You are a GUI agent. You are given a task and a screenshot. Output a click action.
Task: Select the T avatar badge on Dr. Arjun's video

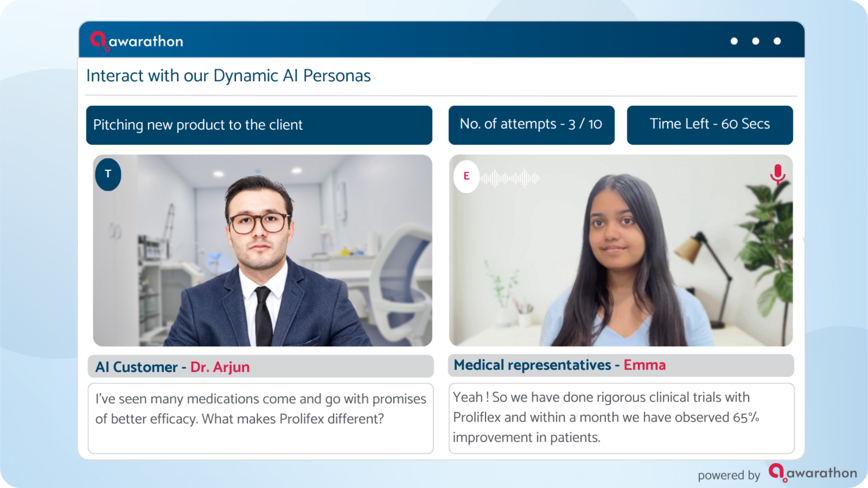point(108,174)
